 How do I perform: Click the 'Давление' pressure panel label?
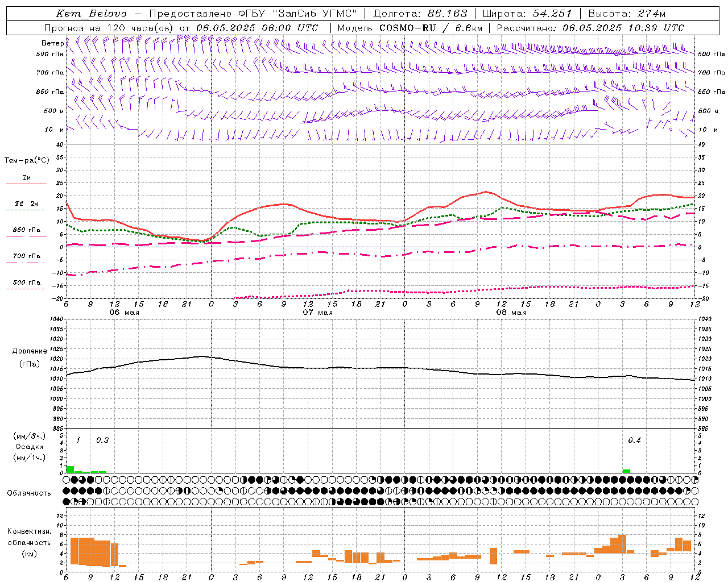(30, 351)
